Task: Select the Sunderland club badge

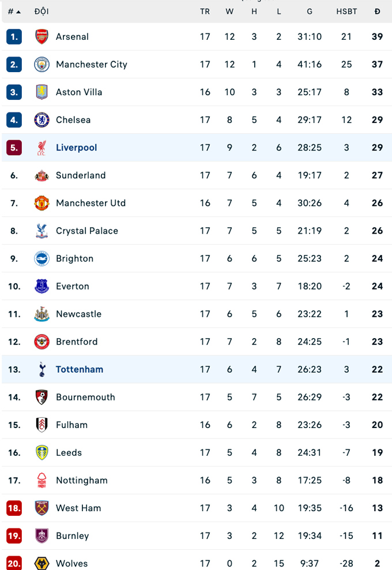Action: [x=42, y=175]
